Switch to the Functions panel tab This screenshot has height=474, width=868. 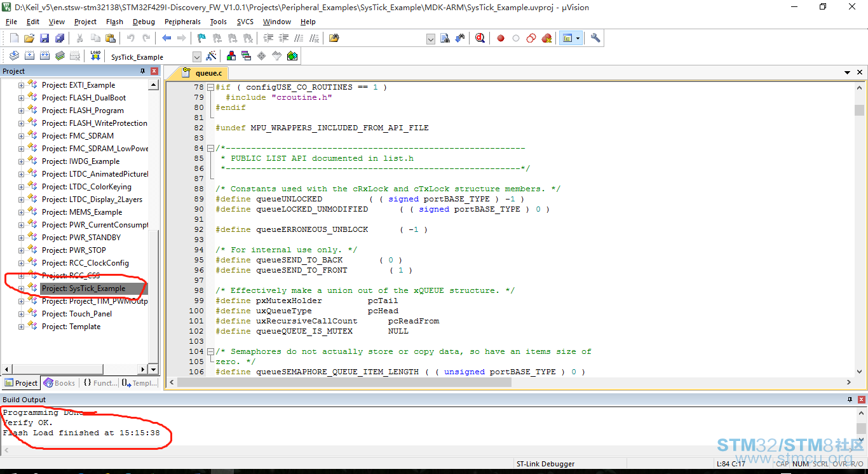[x=99, y=383]
